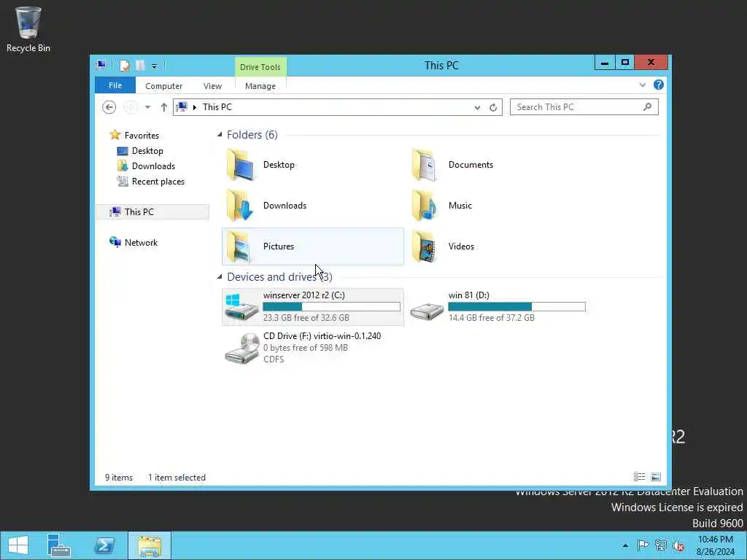Click the '23.3 GB free of 32.6 GB' text
The image size is (747, 560).
(x=306, y=318)
